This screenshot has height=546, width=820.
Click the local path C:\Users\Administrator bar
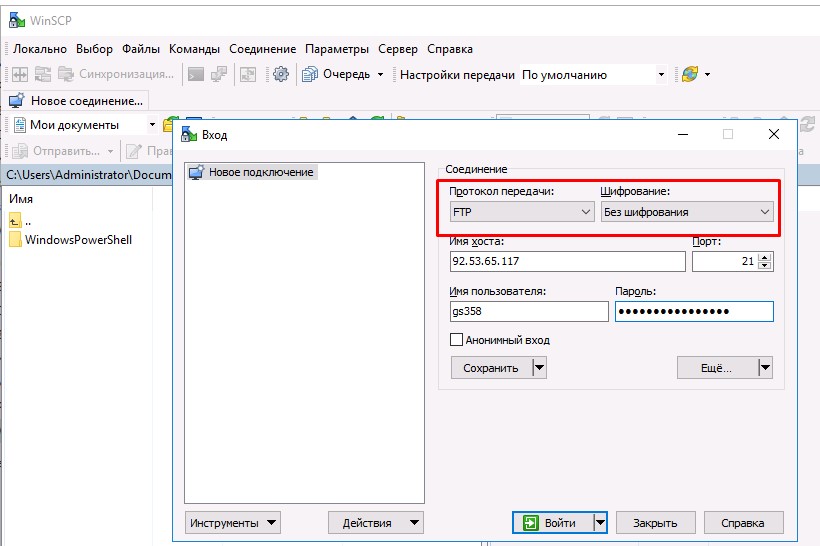tap(88, 175)
